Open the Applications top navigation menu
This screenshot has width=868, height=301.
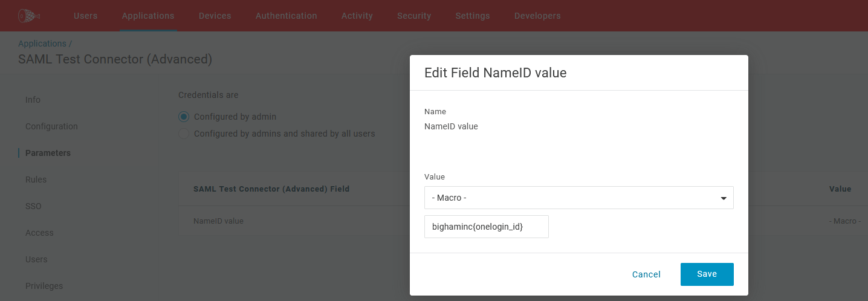tap(148, 16)
